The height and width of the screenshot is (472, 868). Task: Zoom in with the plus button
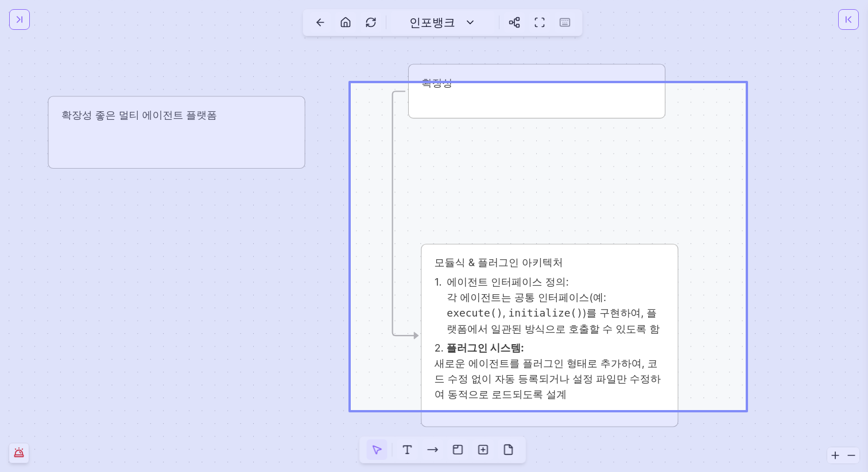[835, 455]
